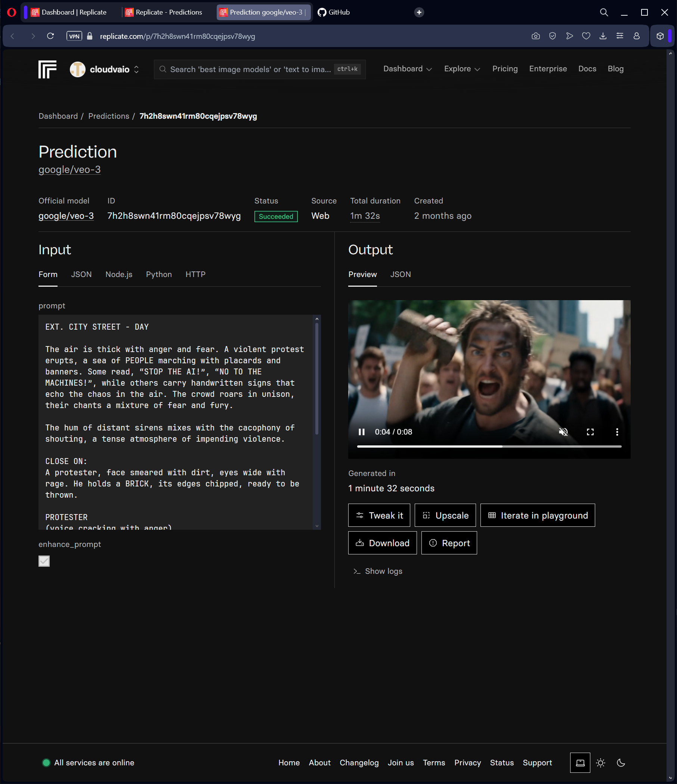The height and width of the screenshot is (784, 677).
Task: Open cloudvaio account switcher
Action: click(x=105, y=69)
